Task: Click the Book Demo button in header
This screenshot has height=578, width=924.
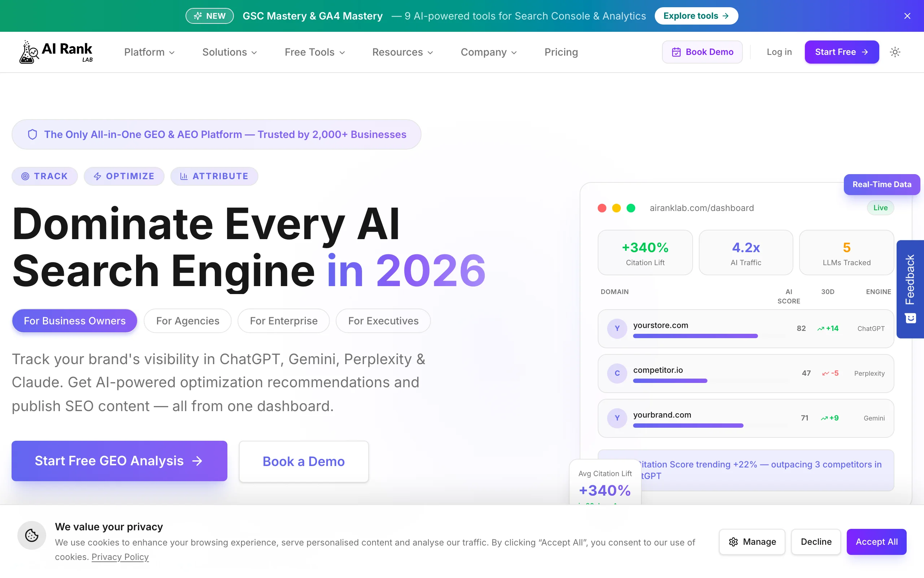Action: click(702, 52)
